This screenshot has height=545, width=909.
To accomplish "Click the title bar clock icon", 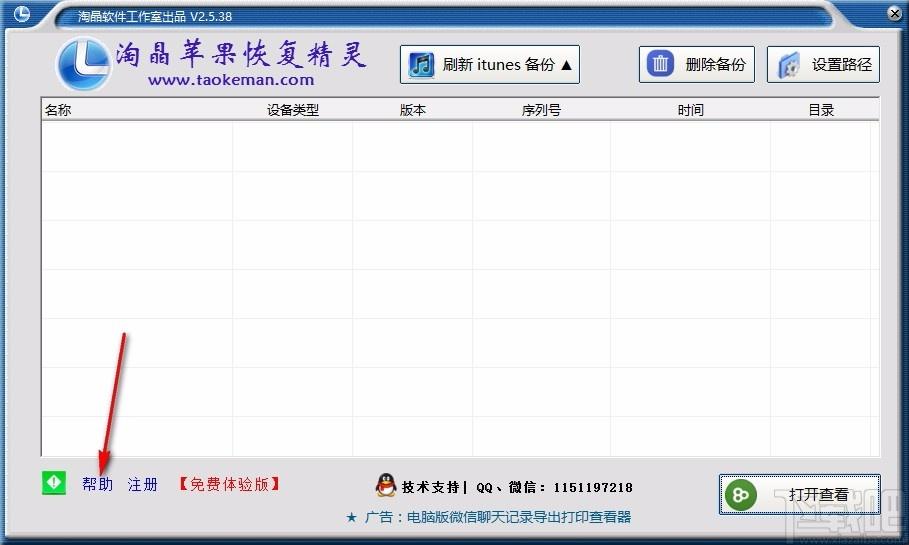I will [x=21, y=13].
